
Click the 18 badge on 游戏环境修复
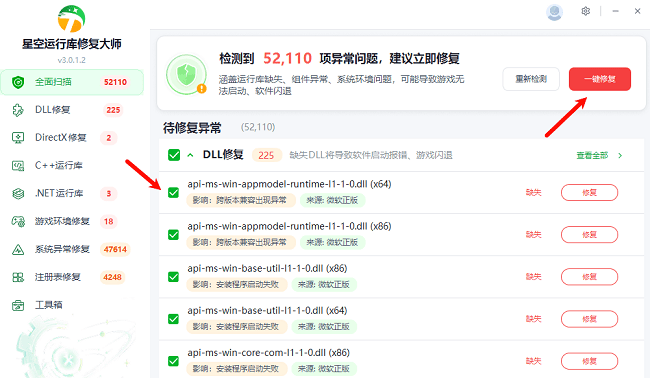[x=109, y=221]
